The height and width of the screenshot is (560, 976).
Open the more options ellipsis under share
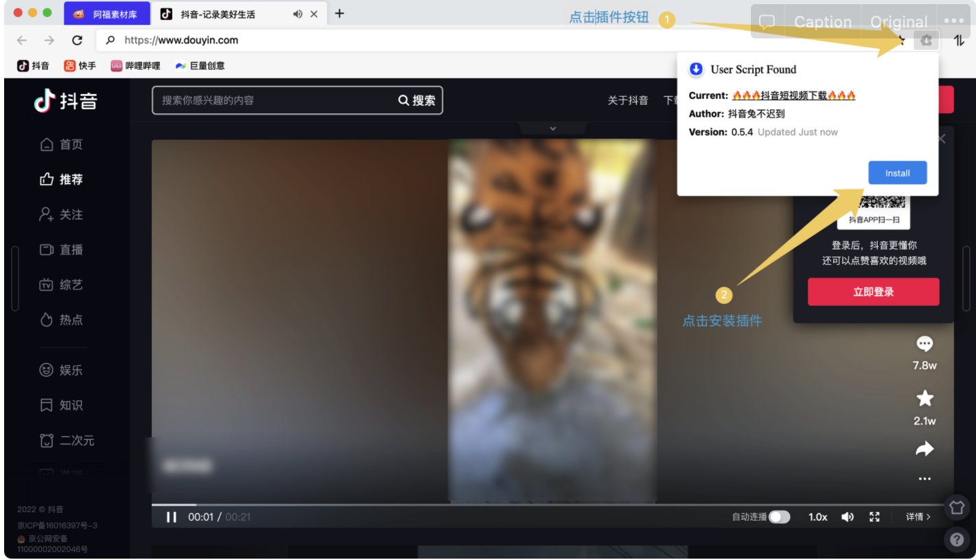[925, 478]
